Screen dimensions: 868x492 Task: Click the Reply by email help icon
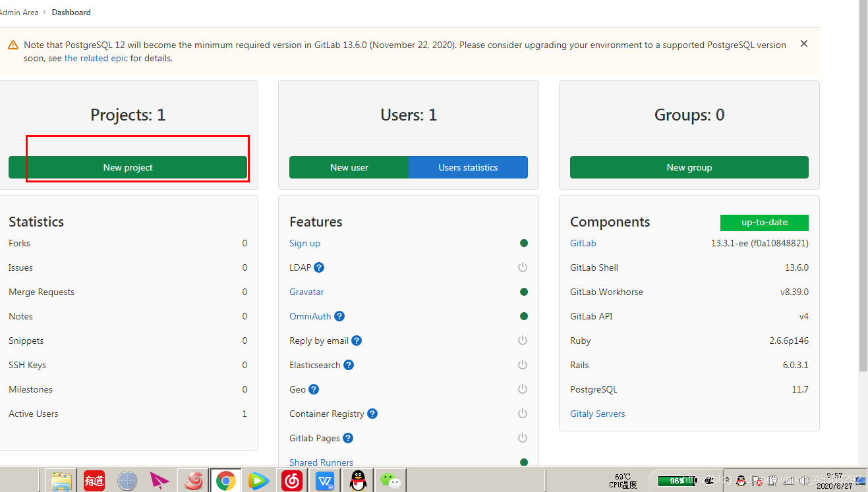357,341
